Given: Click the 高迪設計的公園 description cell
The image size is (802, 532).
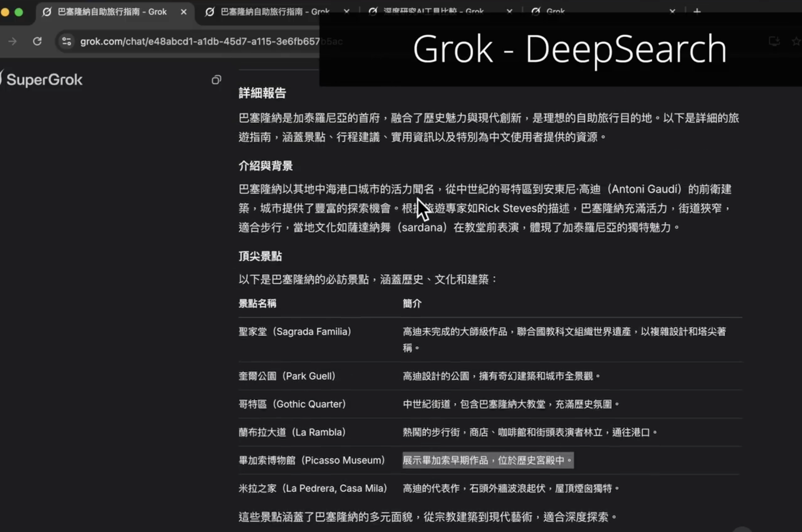Looking at the screenshot, I should (x=502, y=376).
